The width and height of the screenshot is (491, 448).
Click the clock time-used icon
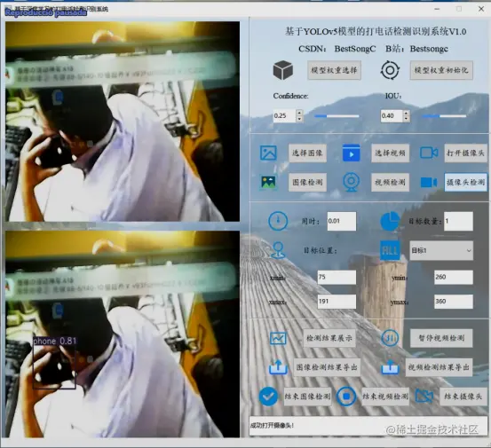278,221
